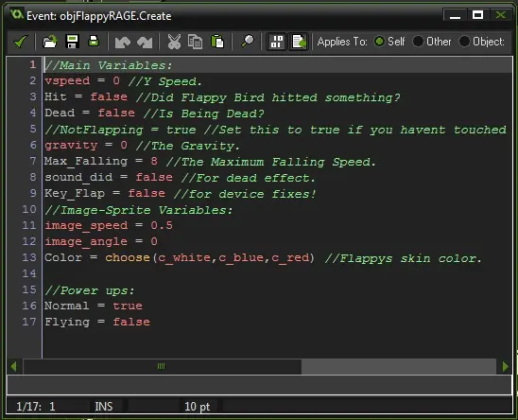Copy selected code with the copy icon
Screen dimensions: 518x420
195,42
